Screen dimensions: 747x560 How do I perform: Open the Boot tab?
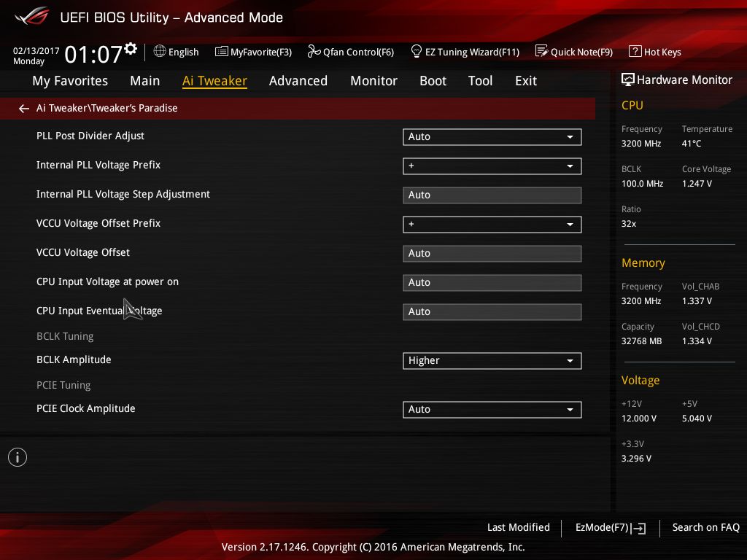click(x=433, y=81)
